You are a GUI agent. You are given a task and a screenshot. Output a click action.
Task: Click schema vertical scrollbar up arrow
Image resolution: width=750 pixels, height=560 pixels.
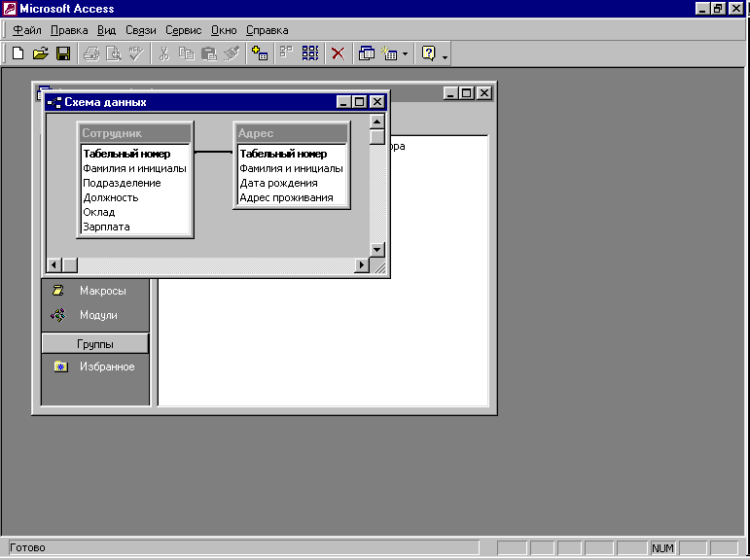[377, 122]
